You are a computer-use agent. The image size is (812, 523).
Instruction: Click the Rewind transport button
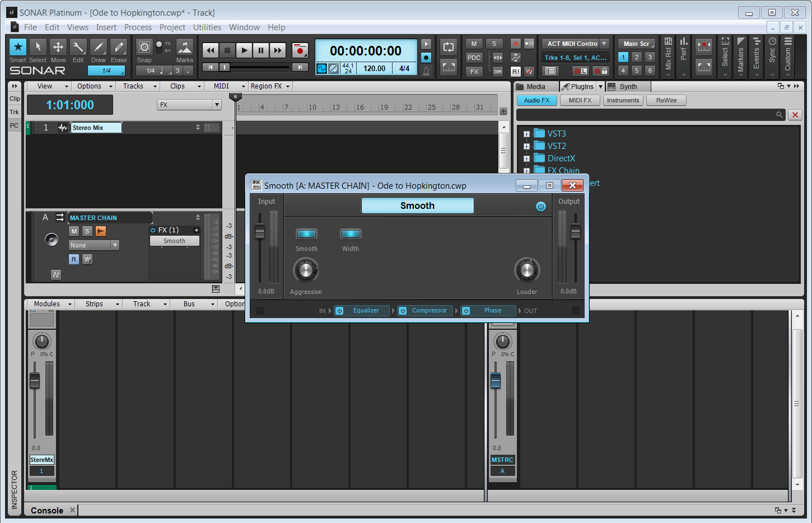[x=211, y=50]
